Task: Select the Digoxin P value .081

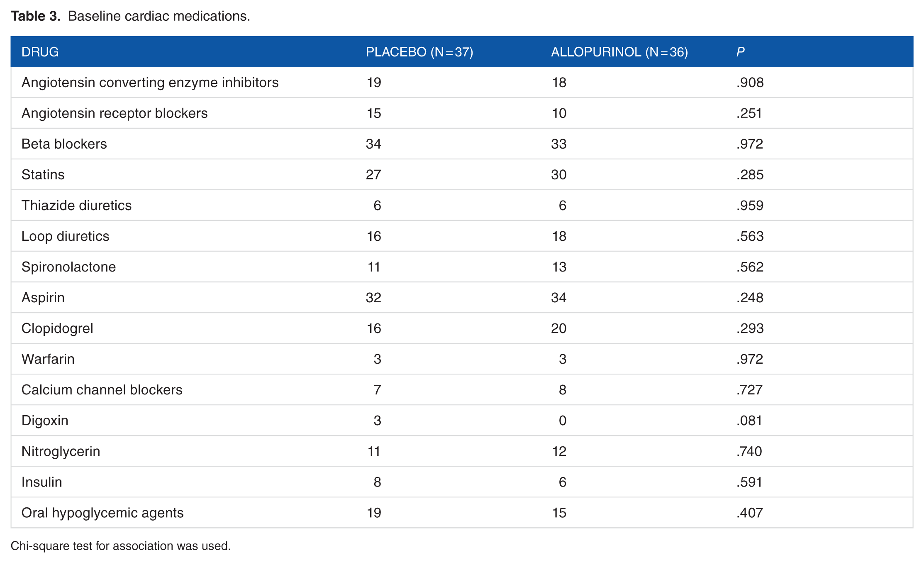Action: pyautogui.click(x=749, y=420)
